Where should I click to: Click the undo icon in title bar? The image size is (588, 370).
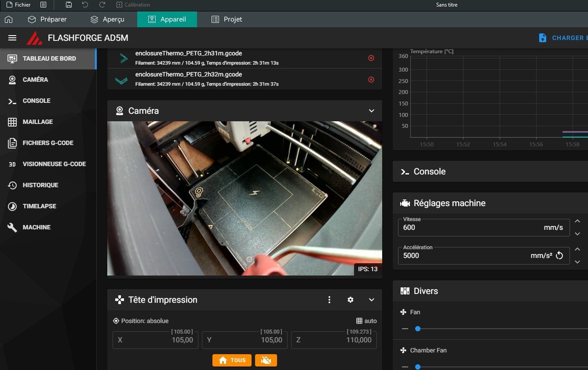pos(85,5)
